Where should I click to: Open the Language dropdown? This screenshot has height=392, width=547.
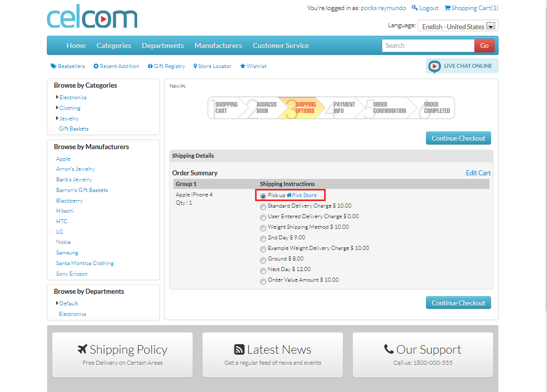[491, 27]
